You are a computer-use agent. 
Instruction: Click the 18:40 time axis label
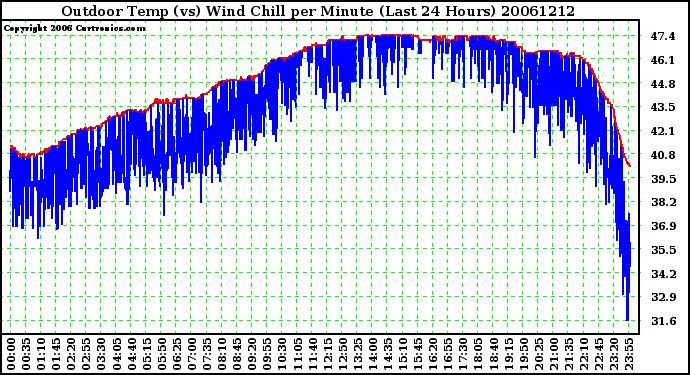point(493,354)
